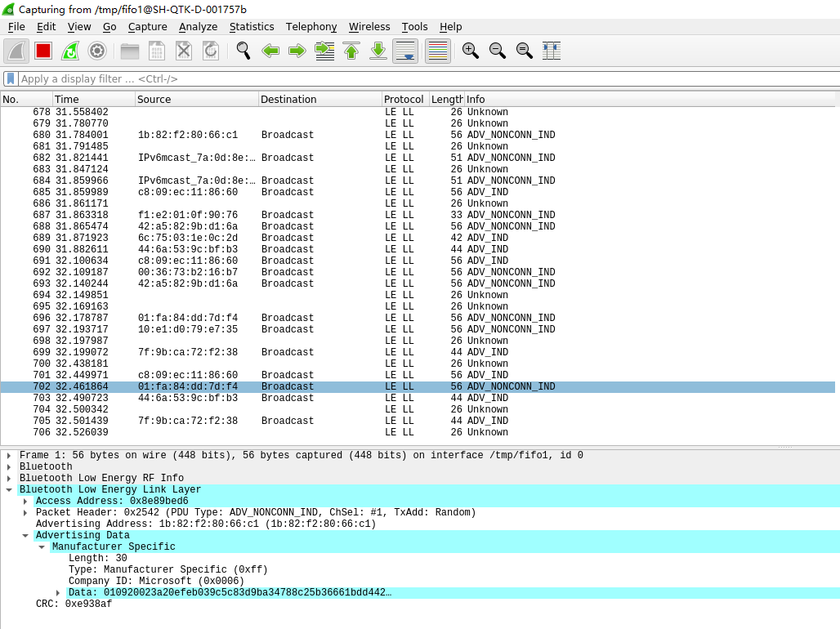Image resolution: width=840 pixels, height=629 pixels.
Task: Toggle auto-scroll during live capture
Action: 405,51
